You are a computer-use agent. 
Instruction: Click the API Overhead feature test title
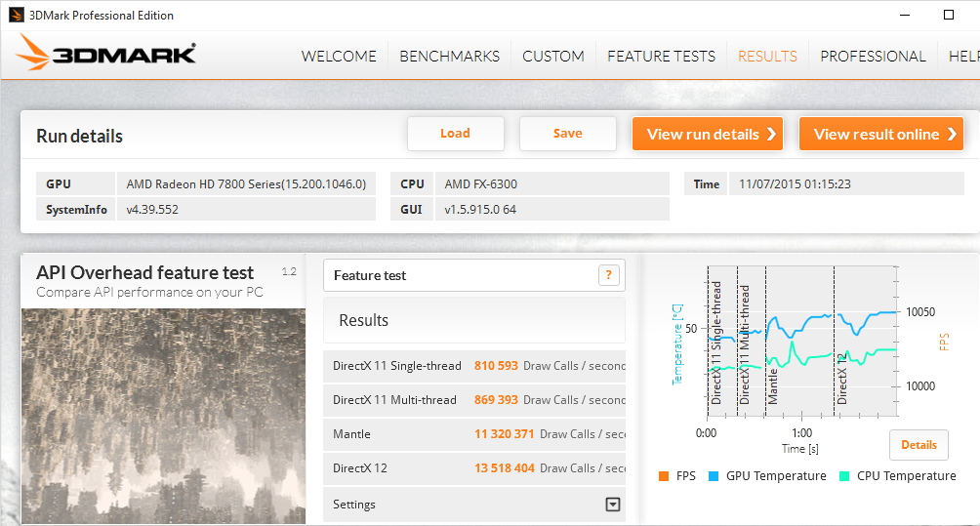tap(145, 272)
